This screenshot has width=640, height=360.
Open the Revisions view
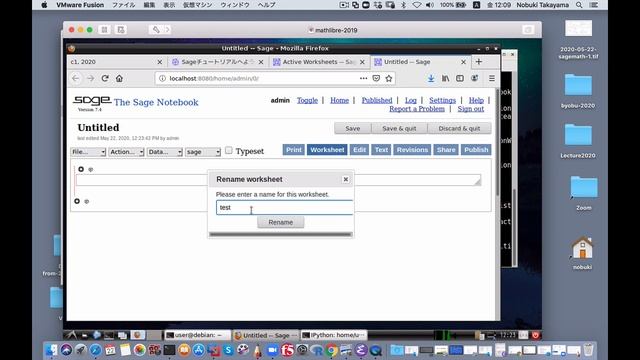click(x=412, y=150)
